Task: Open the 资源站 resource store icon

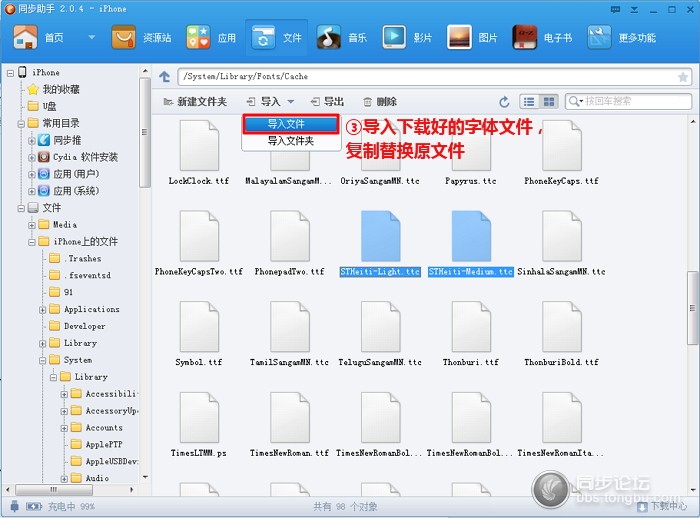Action: coord(123,37)
